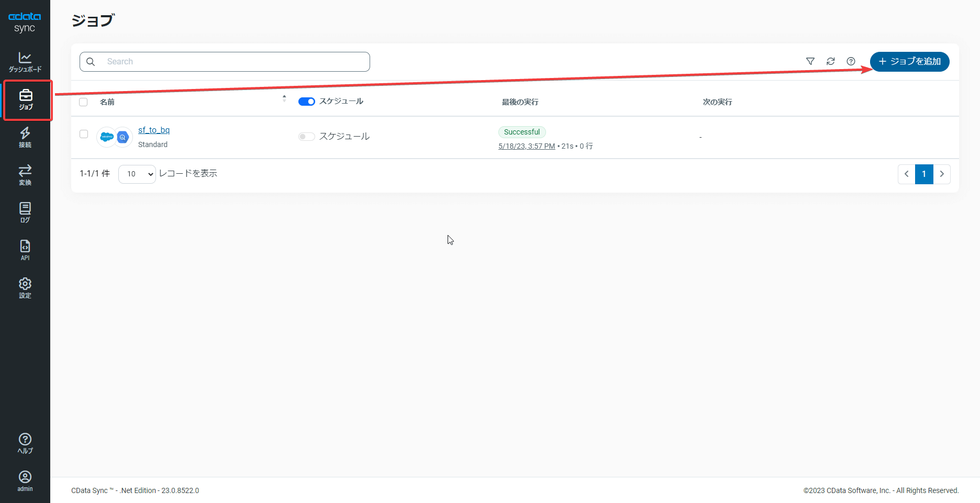980x503 pixels.
Task: Open the records-per-page dropdown showing 10
Action: [x=137, y=174]
